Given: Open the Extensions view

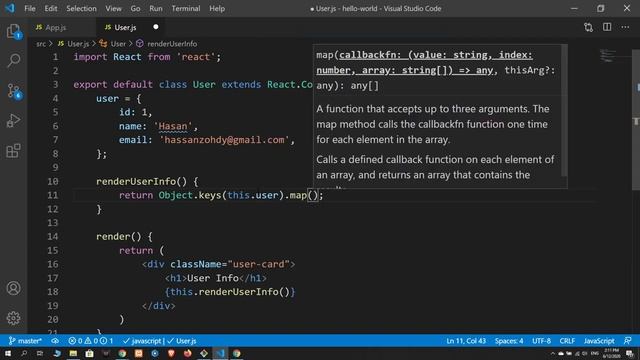Looking at the screenshot, I should point(13,151).
